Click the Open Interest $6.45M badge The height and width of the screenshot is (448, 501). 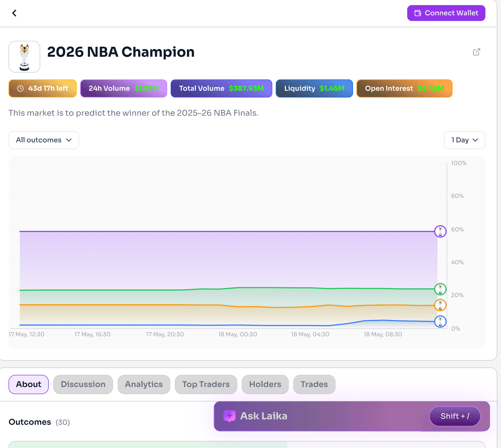(404, 88)
